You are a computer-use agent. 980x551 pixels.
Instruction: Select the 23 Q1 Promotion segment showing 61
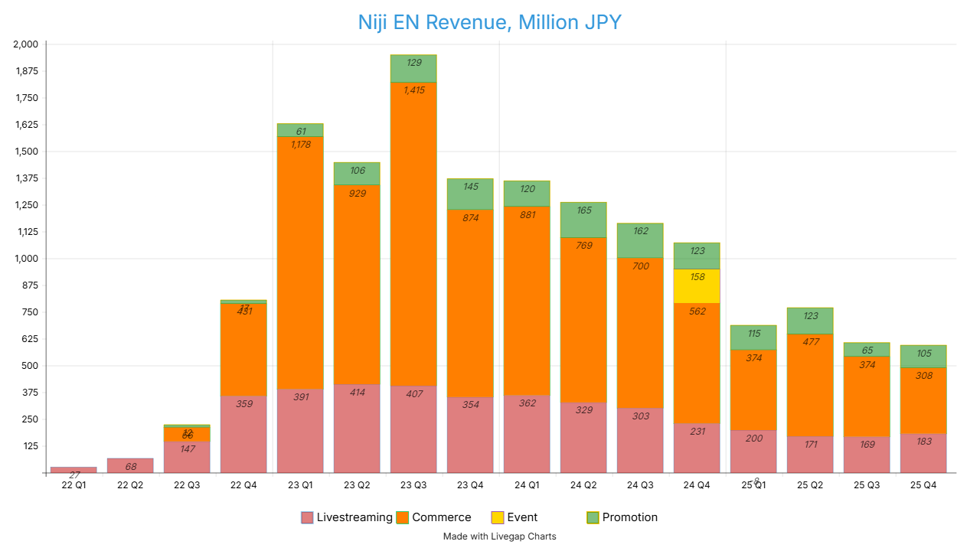point(300,130)
